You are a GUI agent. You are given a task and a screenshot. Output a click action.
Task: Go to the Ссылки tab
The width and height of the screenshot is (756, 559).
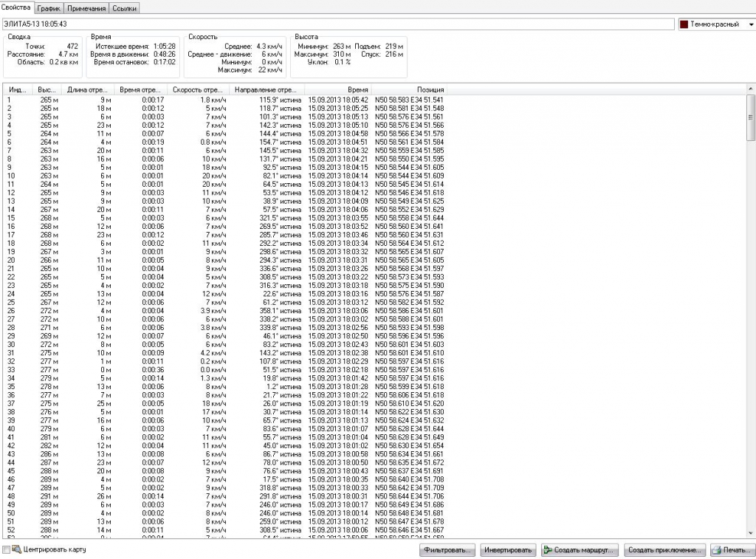point(124,8)
